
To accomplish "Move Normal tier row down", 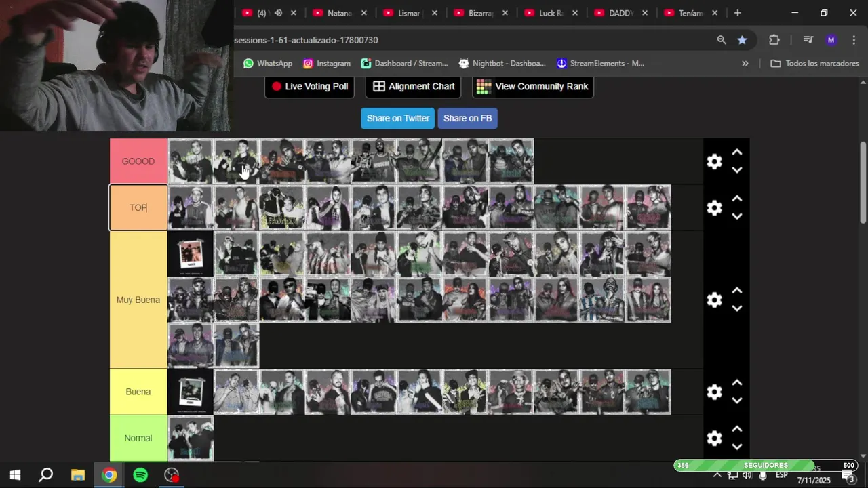I will pyautogui.click(x=737, y=447).
